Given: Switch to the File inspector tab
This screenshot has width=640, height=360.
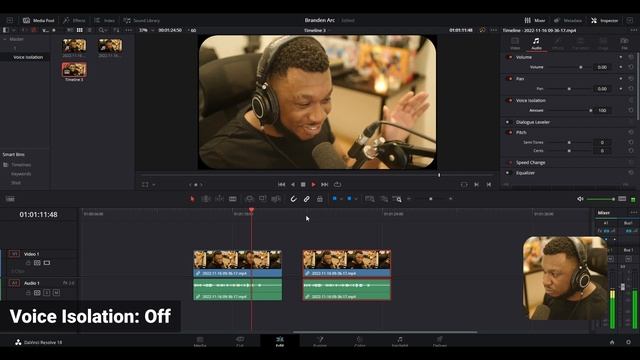Looking at the screenshot, I should coord(624,44).
